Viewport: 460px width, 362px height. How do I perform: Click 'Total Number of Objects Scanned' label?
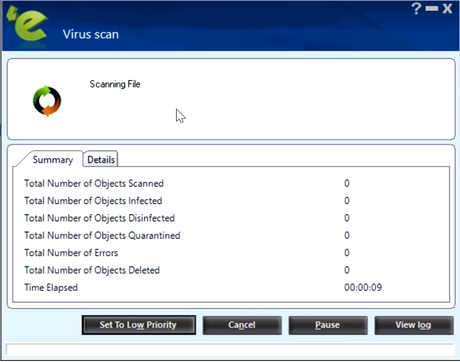click(x=94, y=183)
